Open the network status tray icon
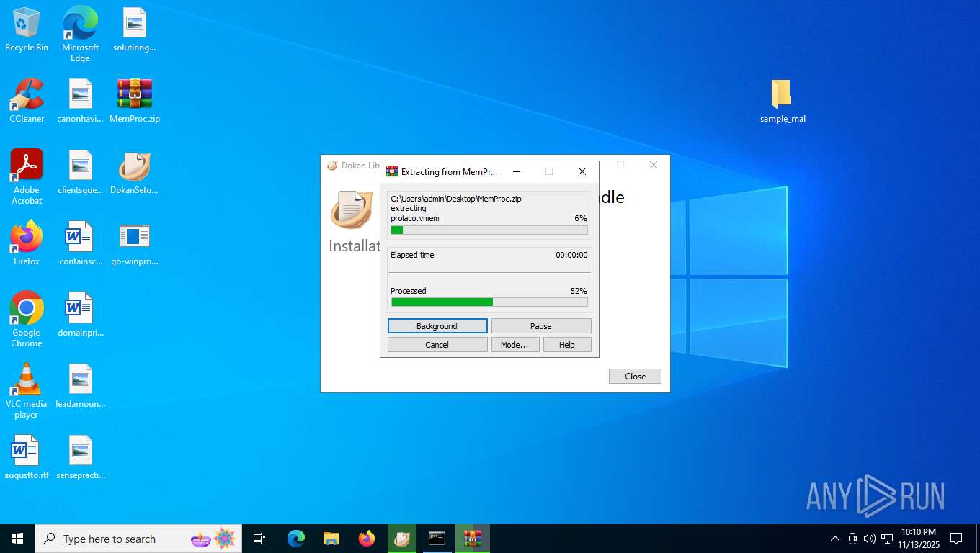980x553 pixels. (x=887, y=539)
